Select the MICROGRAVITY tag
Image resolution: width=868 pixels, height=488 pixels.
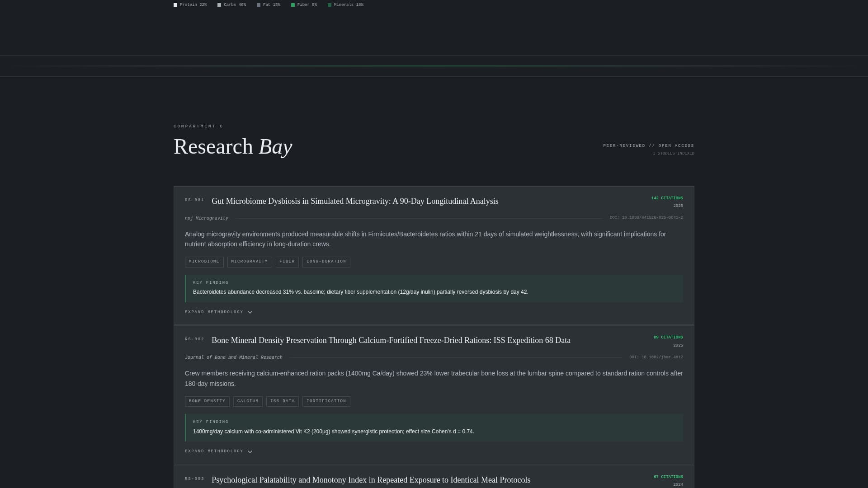(x=249, y=262)
